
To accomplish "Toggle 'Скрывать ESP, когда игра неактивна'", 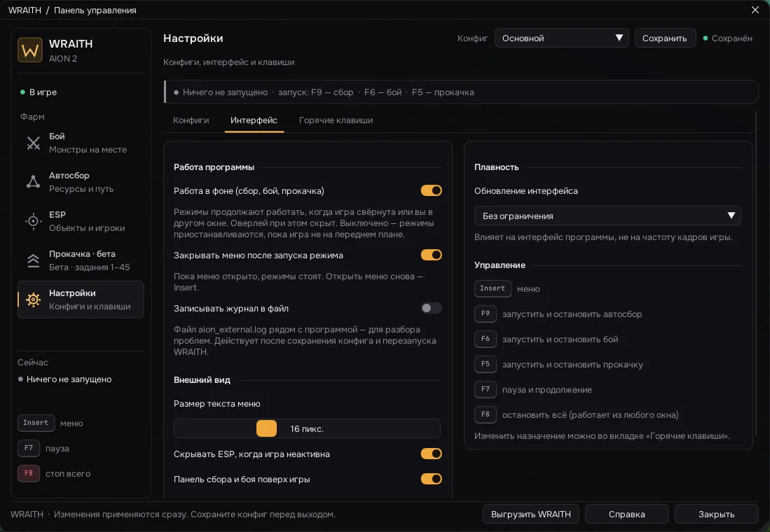I will pyautogui.click(x=431, y=454).
